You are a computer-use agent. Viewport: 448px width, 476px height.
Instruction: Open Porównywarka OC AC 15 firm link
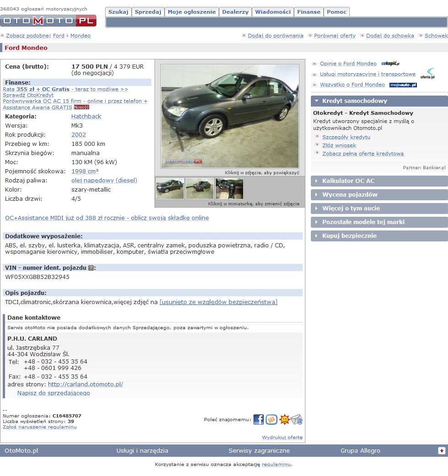tap(75, 104)
